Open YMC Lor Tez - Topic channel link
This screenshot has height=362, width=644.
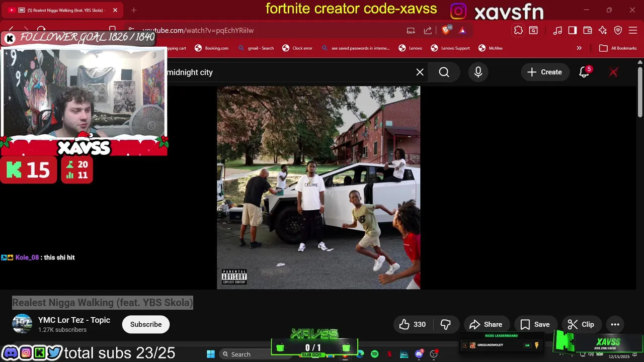click(x=74, y=320)
